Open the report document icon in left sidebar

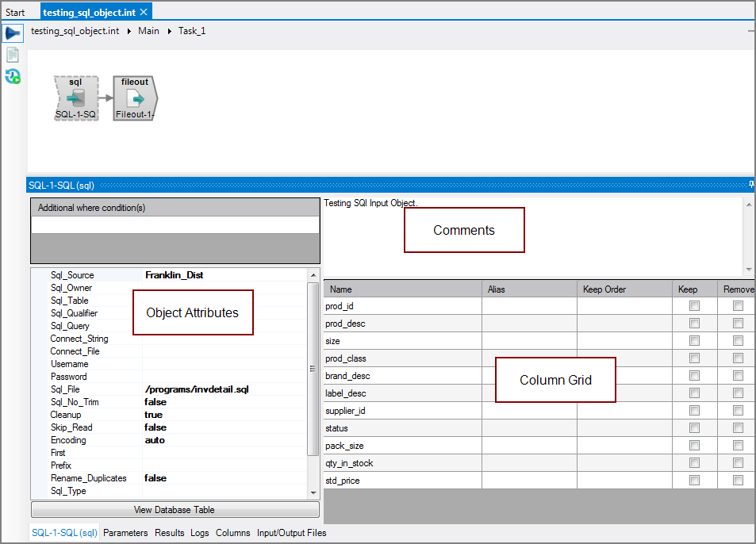pyautogui.click(x=12, y=54)
